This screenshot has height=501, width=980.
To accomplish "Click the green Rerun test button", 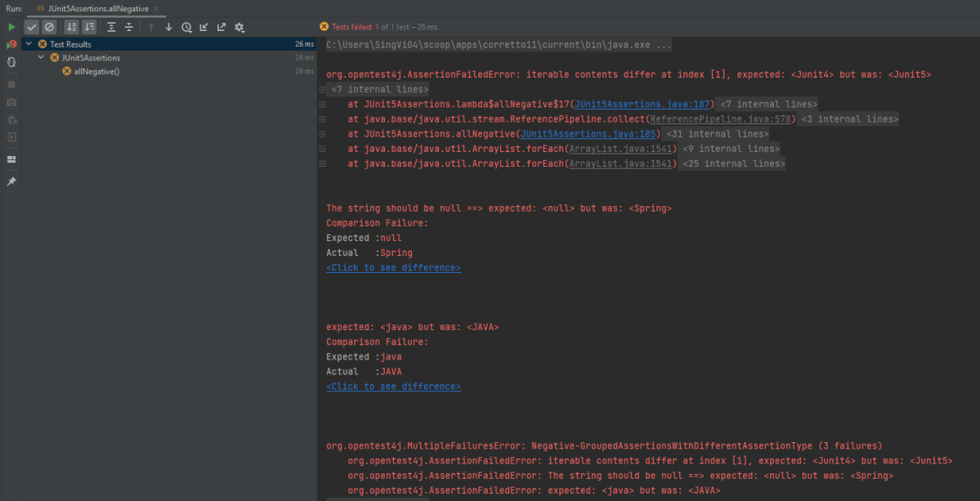I will (x=11, y=27).
